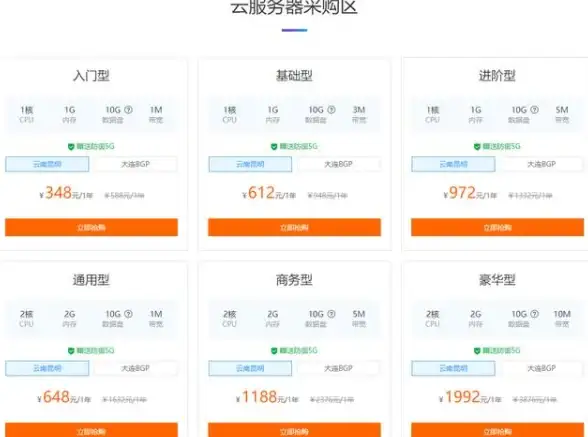This screenshot has width=588, height=437.
Task: Click the 1G memory value in 基础型 card
Action: (273, 110)
